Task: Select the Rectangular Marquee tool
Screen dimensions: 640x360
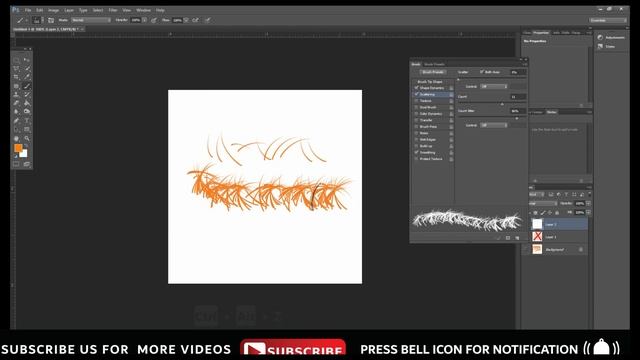Action: coord(16,60)
